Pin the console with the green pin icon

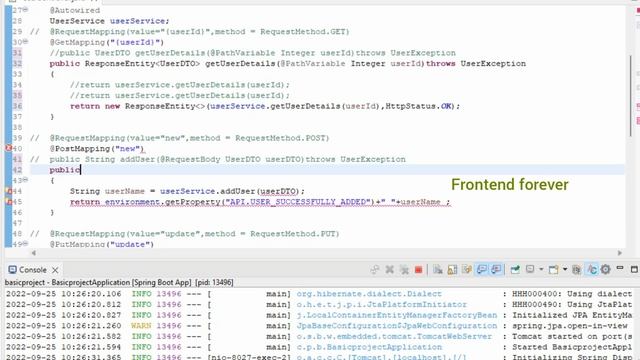(x=515, y=269)
